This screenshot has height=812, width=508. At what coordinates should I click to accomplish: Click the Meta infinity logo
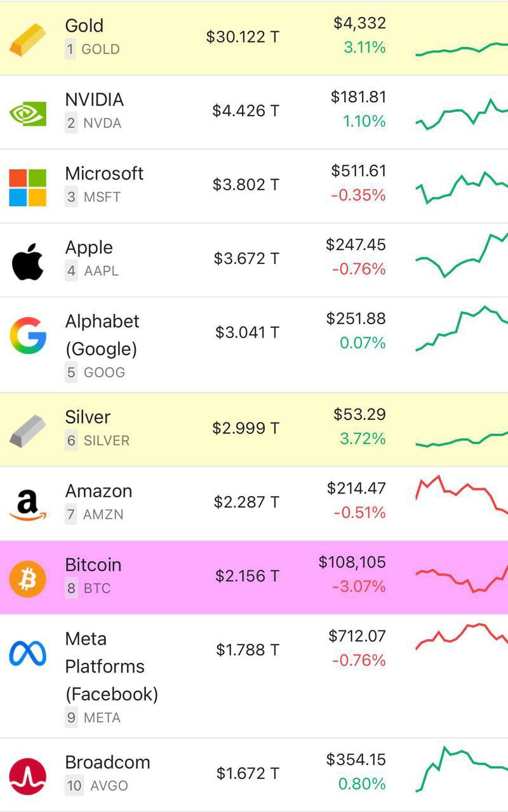pyautogui.click(x=28, y=653)
